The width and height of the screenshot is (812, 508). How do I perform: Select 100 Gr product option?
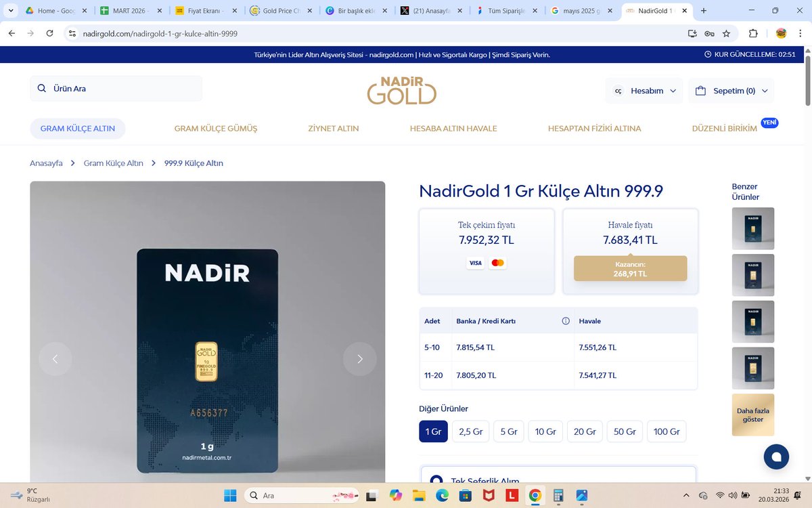[667, 431]
